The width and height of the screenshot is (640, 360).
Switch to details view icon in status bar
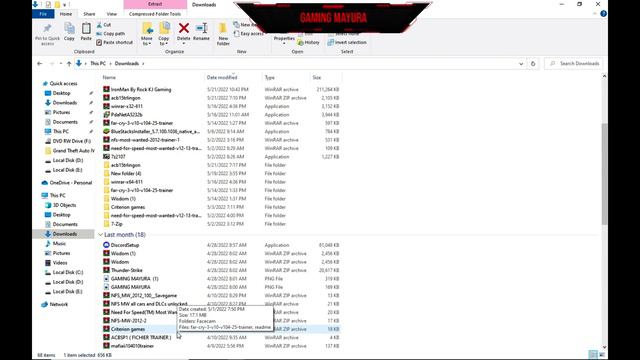pyautogui.click(x=593, y=354)
